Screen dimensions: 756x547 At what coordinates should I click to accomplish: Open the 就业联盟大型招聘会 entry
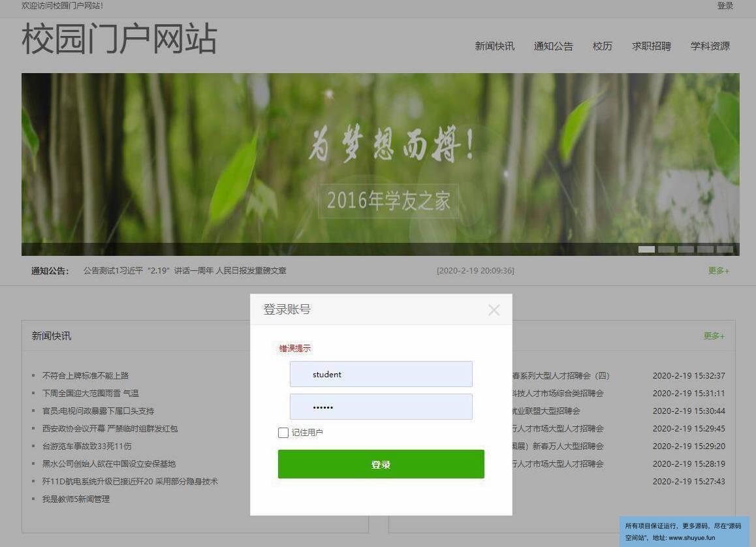[x=546, y=411]
